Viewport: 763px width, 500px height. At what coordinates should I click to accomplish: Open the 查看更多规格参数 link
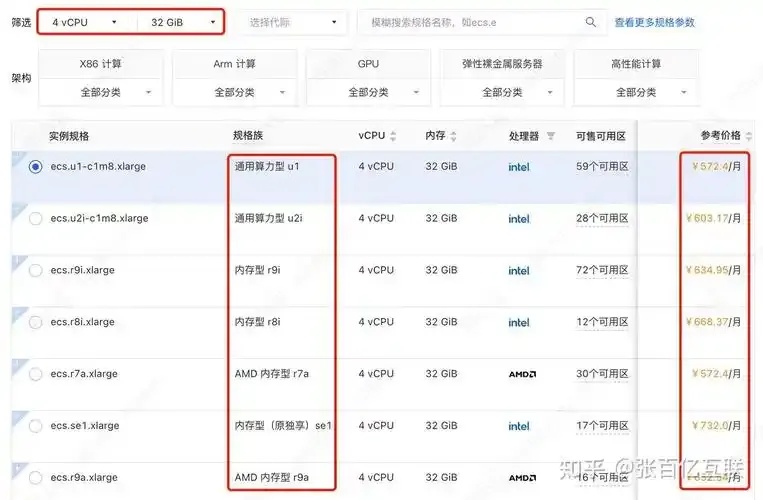[x=654, y=22]
